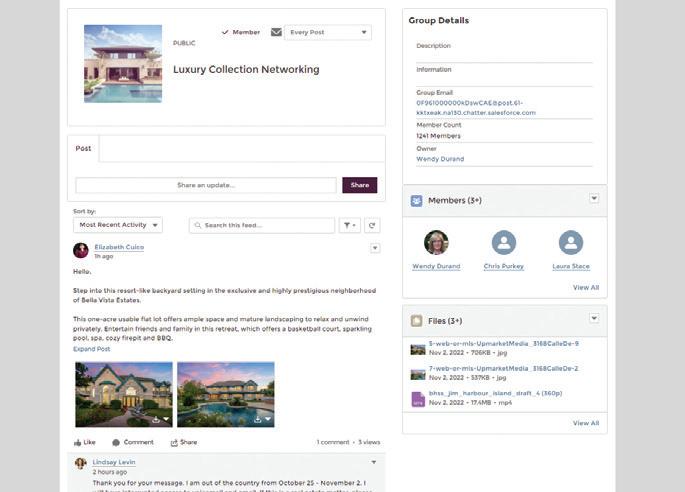Click the post's Share label
Screen dimensions: 685x492
tap(189, 443)
